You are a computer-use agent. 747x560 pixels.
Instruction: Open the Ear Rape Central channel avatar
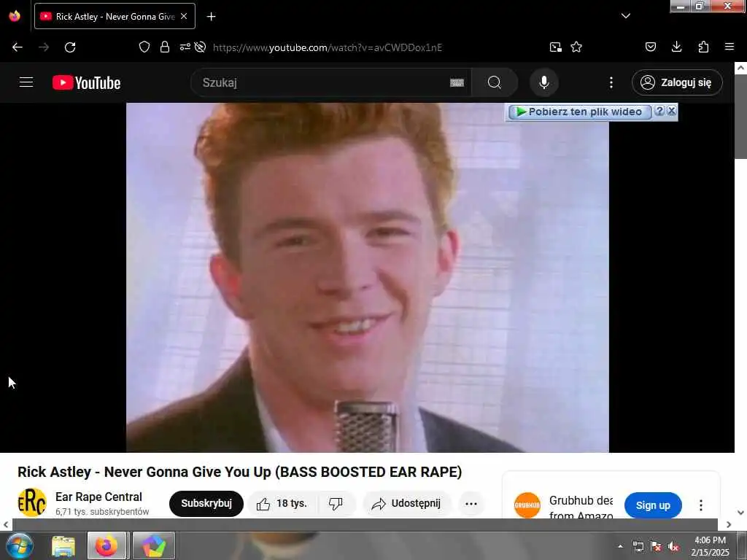tap(32, 502)
